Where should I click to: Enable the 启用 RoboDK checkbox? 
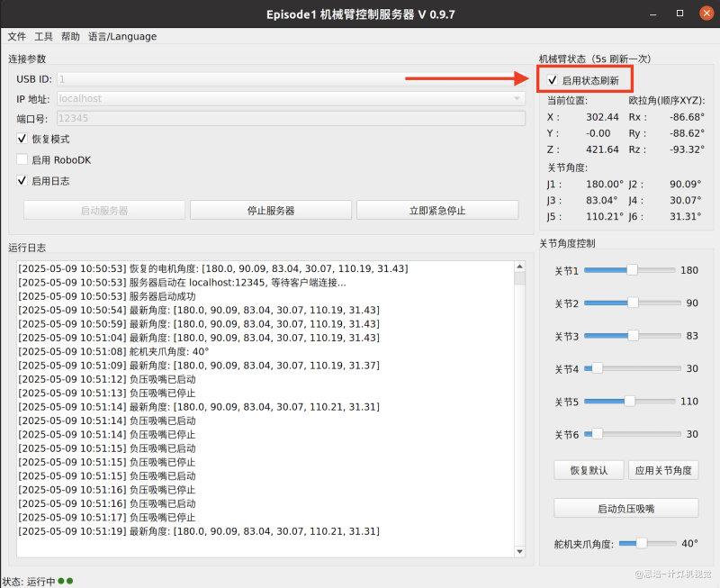(22, 159)
